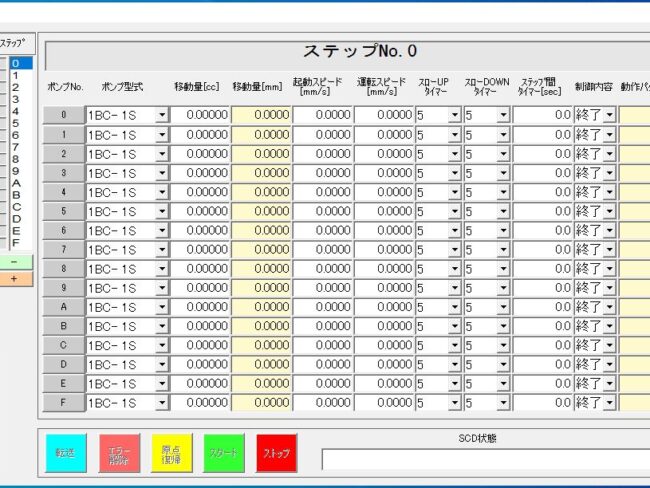Click 運転スピード field for pump 0
650x488 pixels.
384,115
